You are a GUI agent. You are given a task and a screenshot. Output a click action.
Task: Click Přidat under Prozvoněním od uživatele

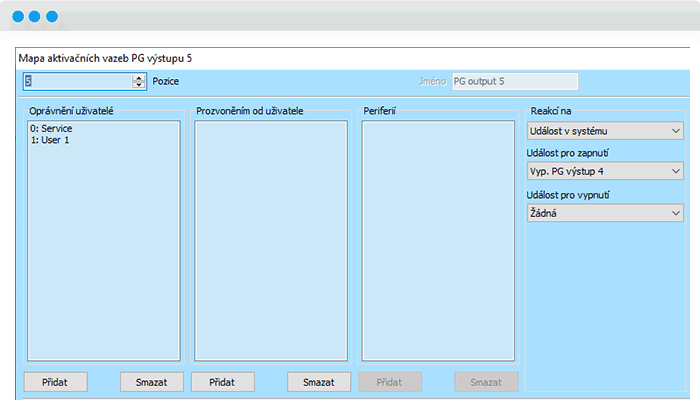click(223, 382)
